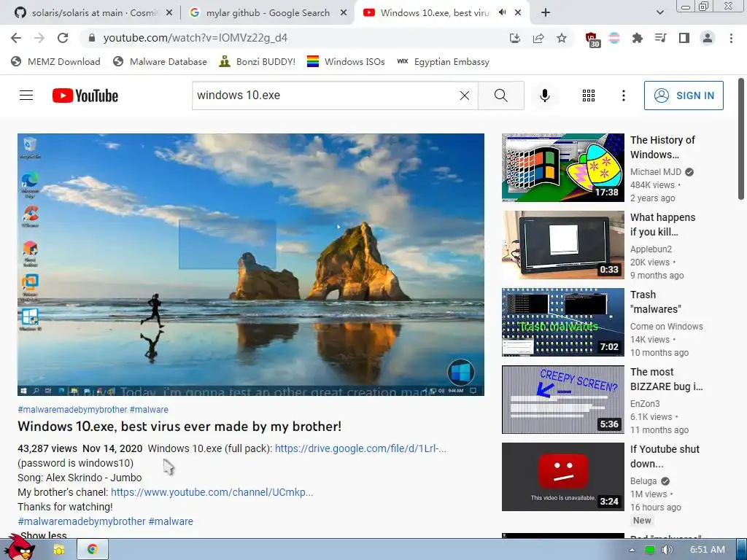Open the media controls icon in toolbar
The width and height of the screenshot is (747, 560).
pos(661,38)
